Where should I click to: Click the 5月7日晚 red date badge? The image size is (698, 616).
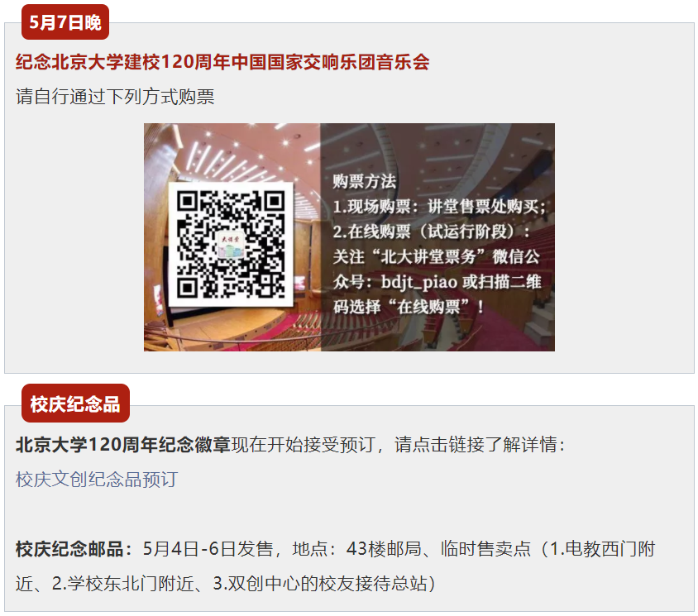pos(65,22)
